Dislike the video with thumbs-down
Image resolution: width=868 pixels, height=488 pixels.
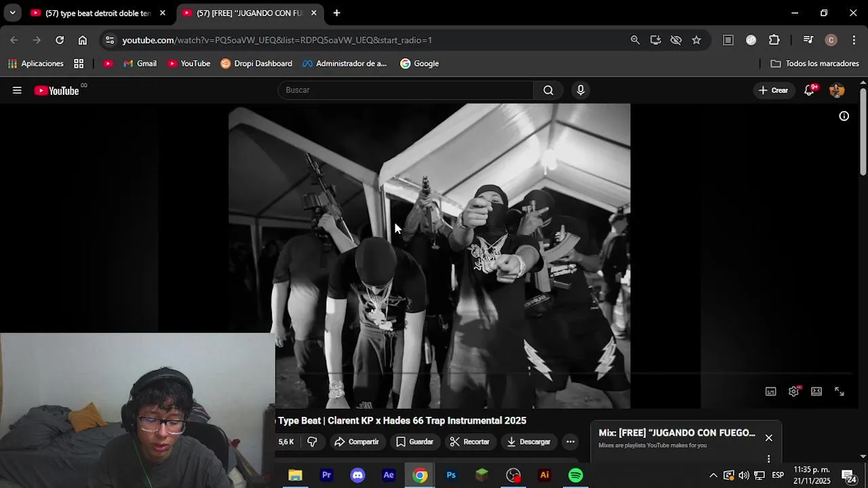[x=312, y=442]
